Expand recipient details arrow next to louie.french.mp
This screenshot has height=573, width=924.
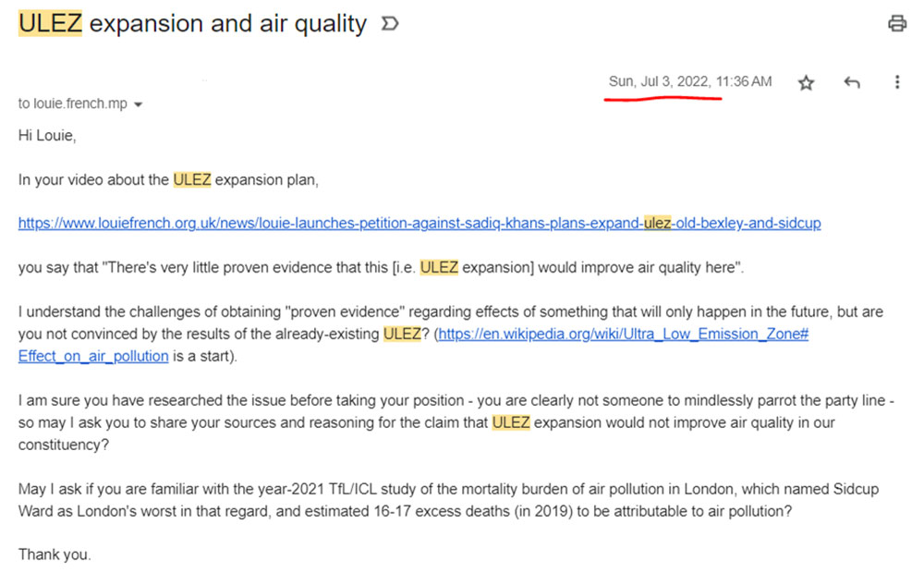point(139,105)
